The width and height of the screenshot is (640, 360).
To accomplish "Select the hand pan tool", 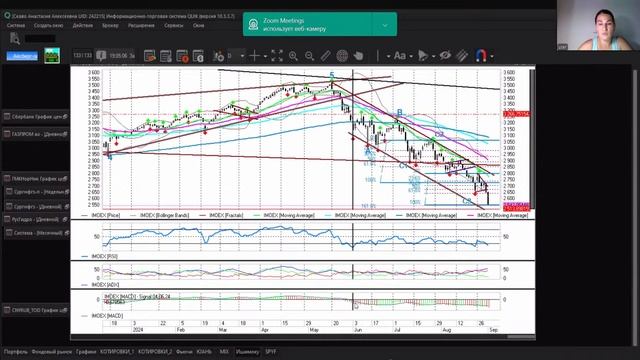I will (x=358, y=56).
